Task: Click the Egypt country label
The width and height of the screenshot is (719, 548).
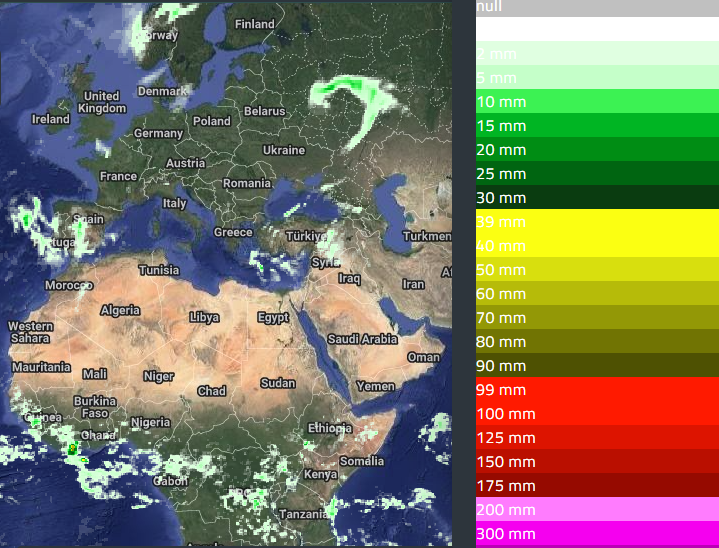Action: click(273, 318)
